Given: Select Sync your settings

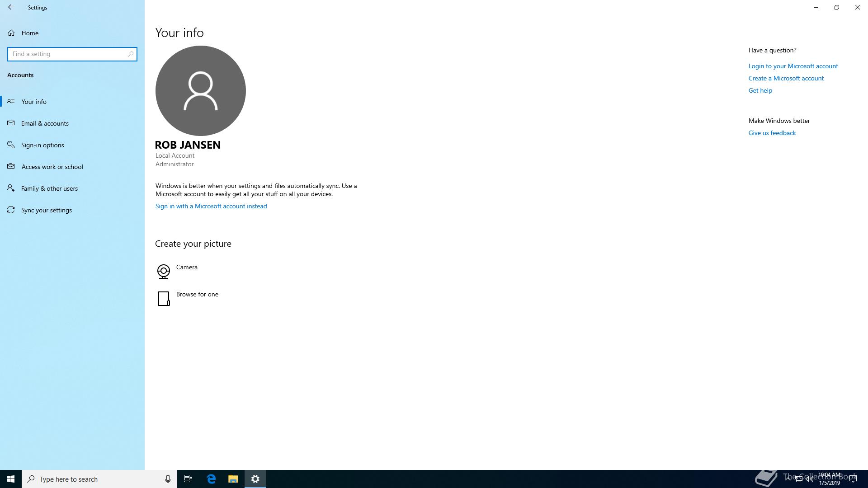Looking at the screenshot, I should (46, 210).
